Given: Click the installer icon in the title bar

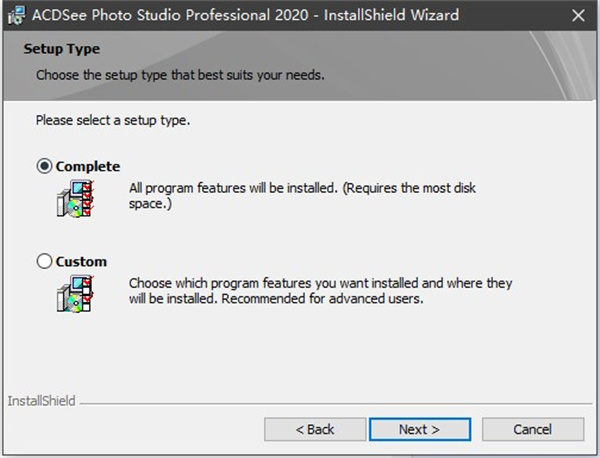Looking at the screenshot, I should [x=14, y=15].
